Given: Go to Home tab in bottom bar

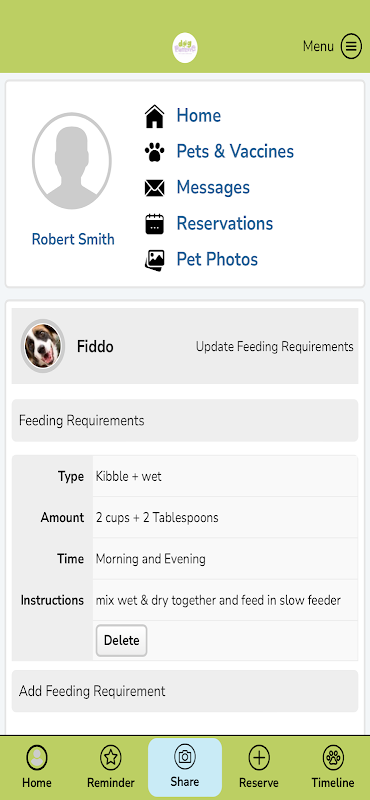Looking at the screenshot, I should click(x=37, y=767).
